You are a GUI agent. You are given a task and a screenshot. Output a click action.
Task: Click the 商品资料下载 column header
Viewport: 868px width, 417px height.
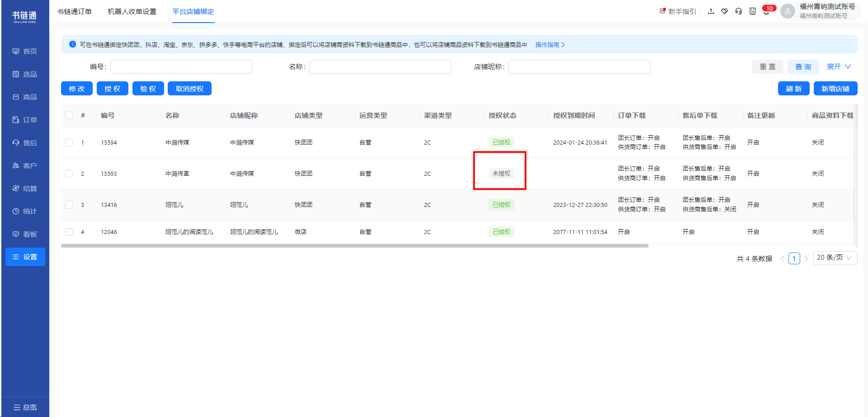point(832,115)
